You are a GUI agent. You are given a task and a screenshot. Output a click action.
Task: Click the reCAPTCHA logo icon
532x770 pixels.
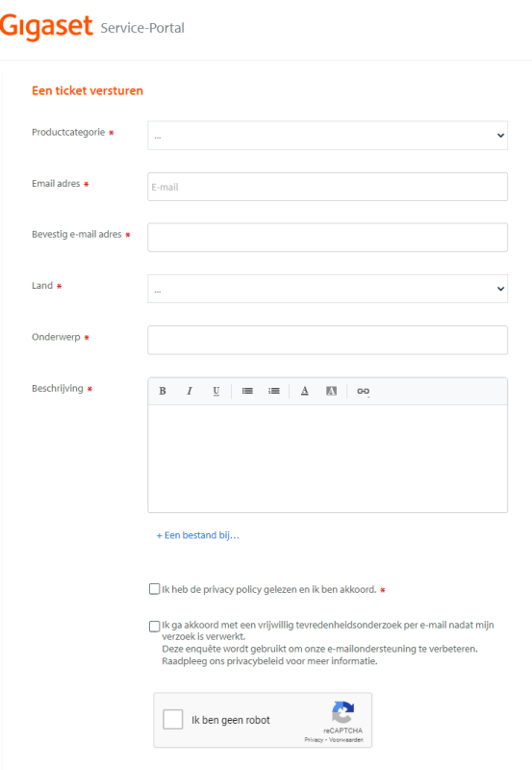click(x=343, y=712)
